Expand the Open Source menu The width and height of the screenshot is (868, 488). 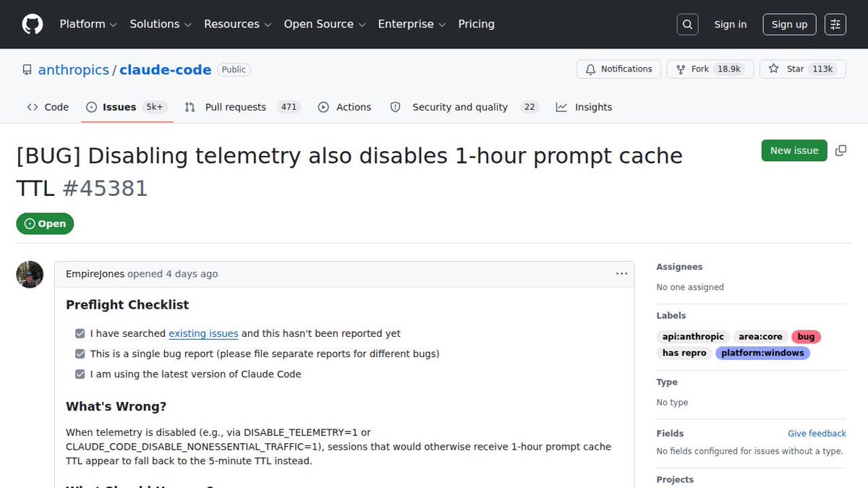tap(325, 24)
